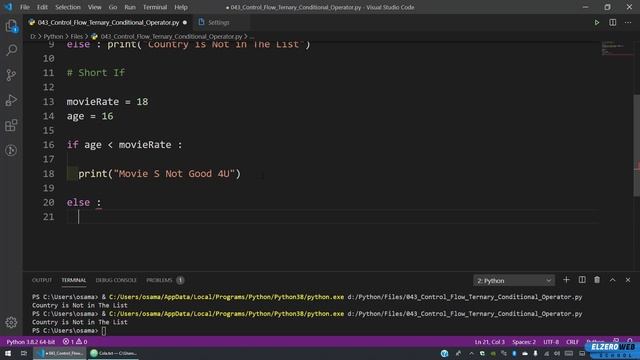Switch to the OUTPUT panel tab

pyautogui.click(x=42, y=280)
